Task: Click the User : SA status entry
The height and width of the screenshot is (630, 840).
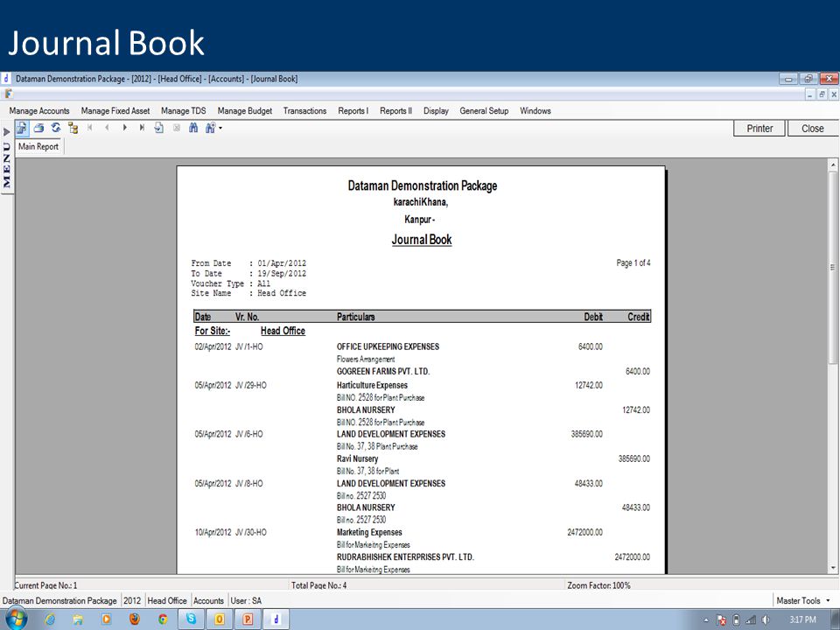Action: (x=246, y=600)
